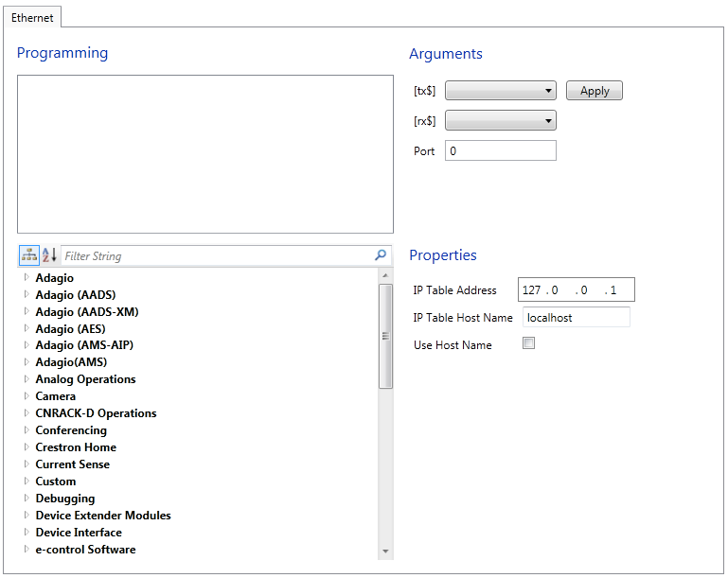
Task: Click the symbol list scrollbar thumb
Action: click(385, 337)
